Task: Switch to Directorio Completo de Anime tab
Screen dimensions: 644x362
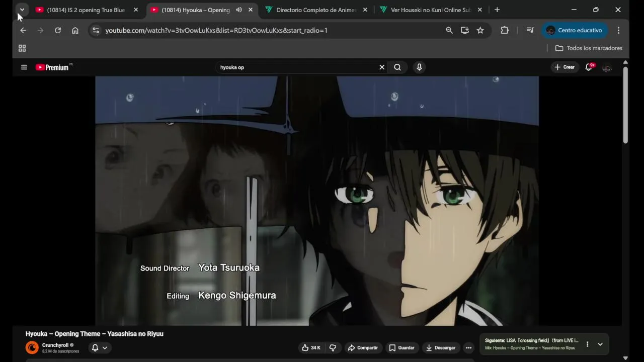Action: pos(316,10)
